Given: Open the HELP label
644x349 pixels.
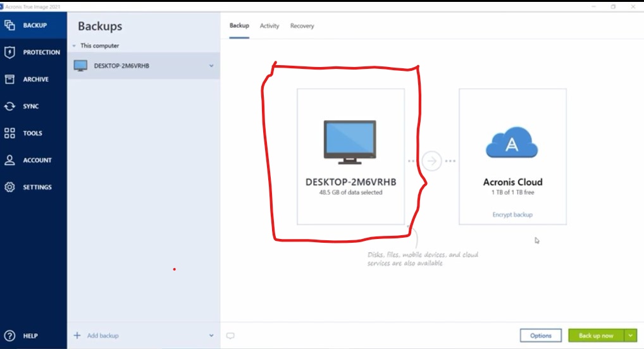Looking at the screenshot, I should click(x=30, y=336).
